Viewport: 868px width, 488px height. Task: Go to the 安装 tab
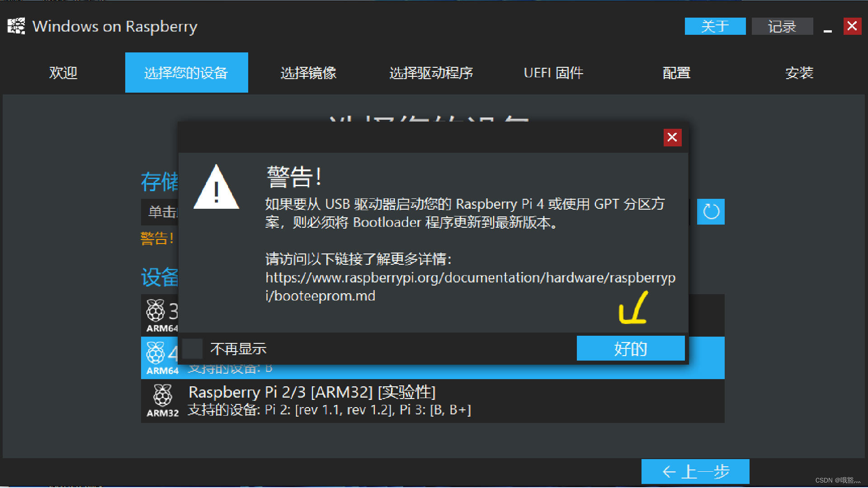click(x=799, y=73)
